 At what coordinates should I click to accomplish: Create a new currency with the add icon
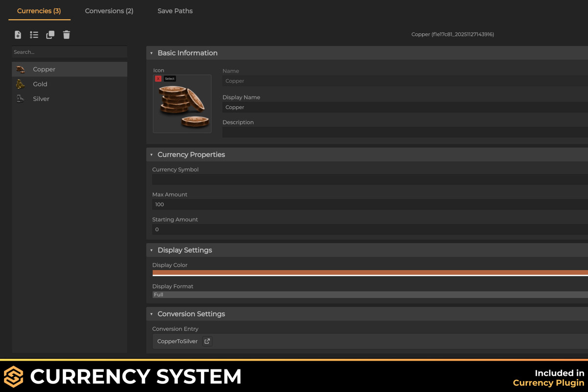[x=18, y=35]
